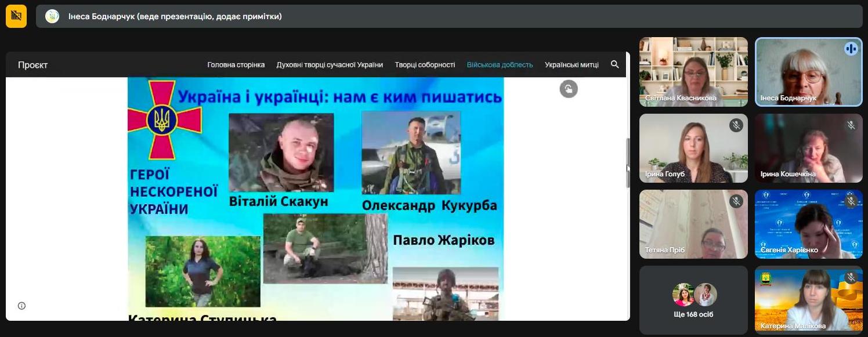Click the audio indicator on Інеса Боднарчук's tile
Viewport: 868px width, 337px height.
tap(851, 49)
